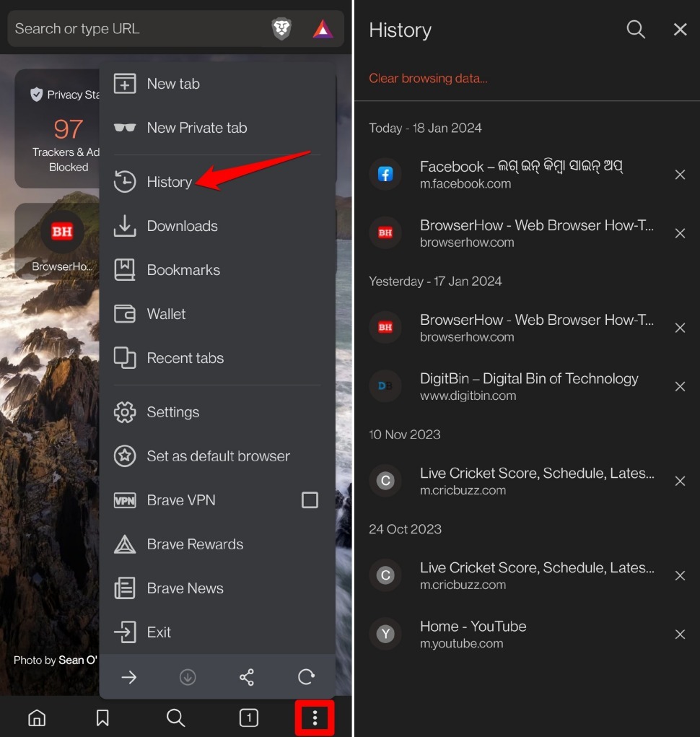
Task: Open the BrowserHow top site tile
Action: [x=62, y=242]
